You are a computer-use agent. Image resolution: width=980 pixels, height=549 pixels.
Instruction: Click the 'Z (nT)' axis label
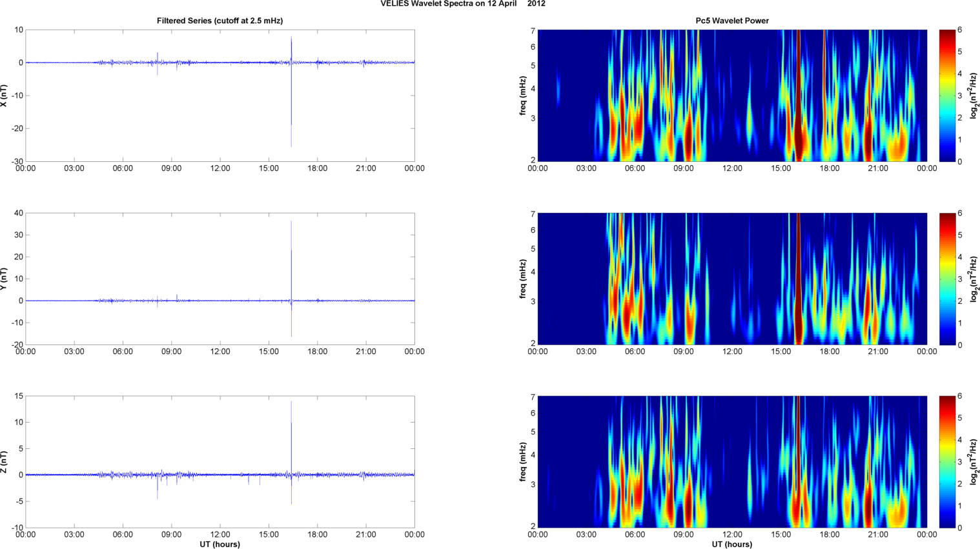(x=4, y=462)
